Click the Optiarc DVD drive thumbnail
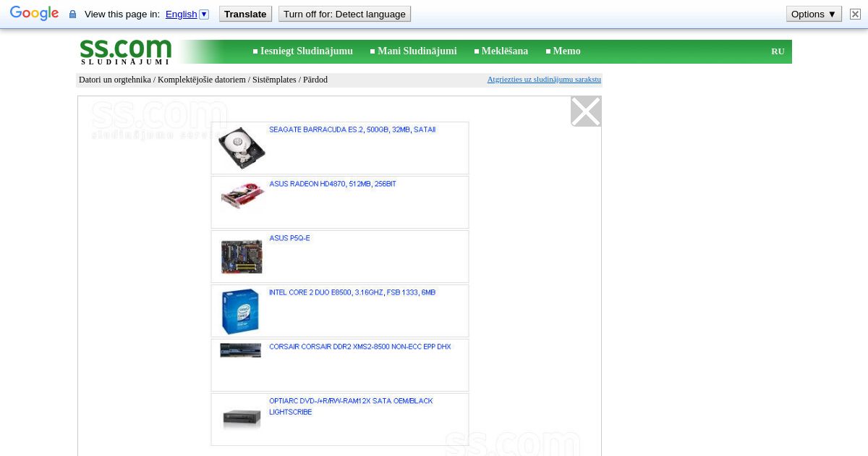868x456 pixels. coord(242,418)
